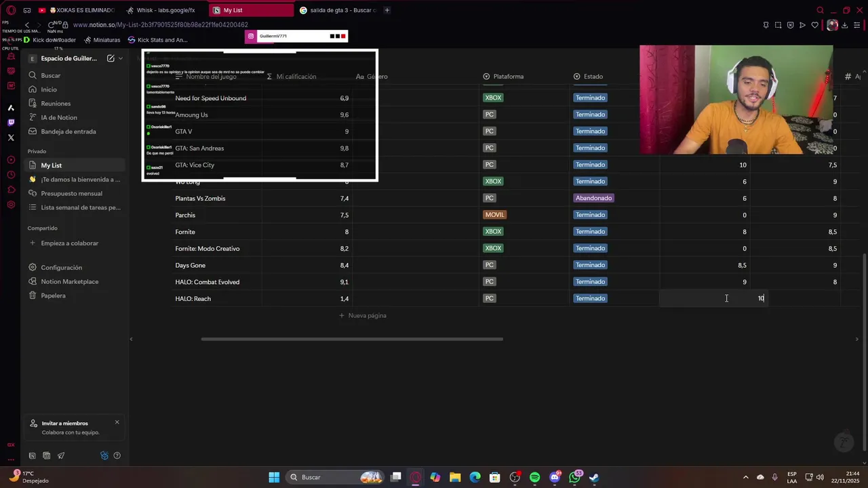Dismiss the Invitar a miembros card

click(117, 422)
